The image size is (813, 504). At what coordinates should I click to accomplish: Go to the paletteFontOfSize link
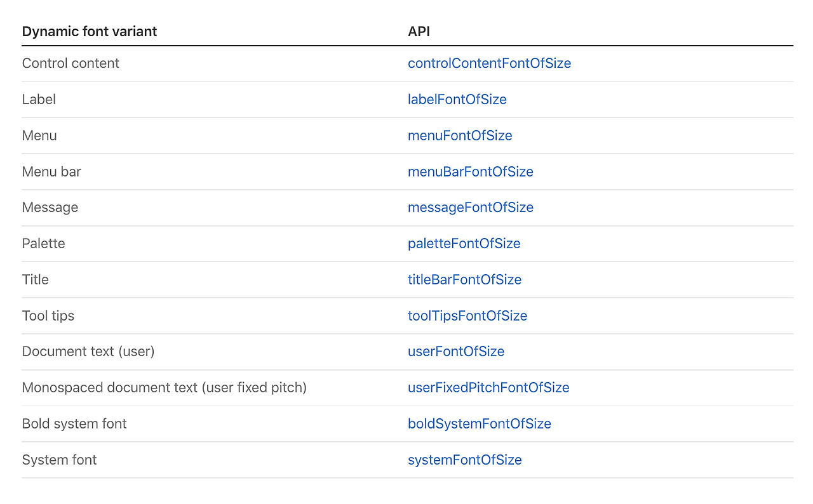(x=464, y=244)
